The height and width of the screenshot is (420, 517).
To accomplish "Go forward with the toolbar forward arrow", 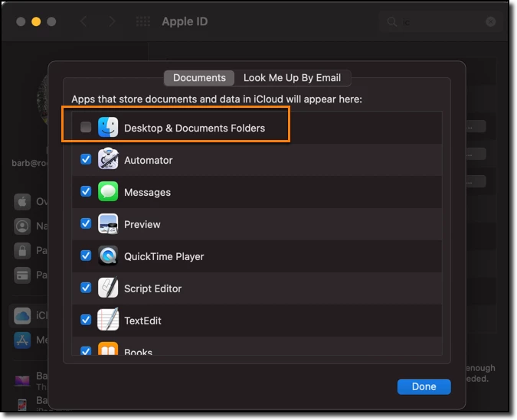I will [112, 21].
